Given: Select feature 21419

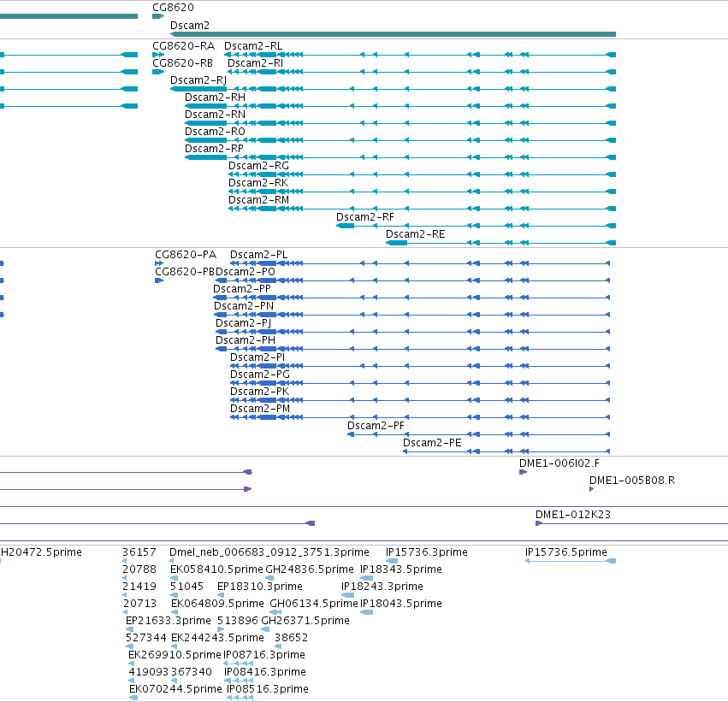Looking at the screenshot, I should click(139, 587).
